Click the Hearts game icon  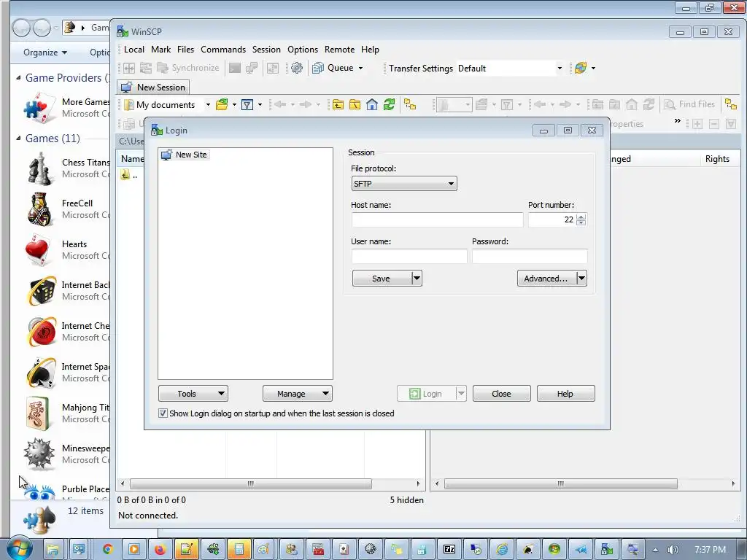(38, 250)
